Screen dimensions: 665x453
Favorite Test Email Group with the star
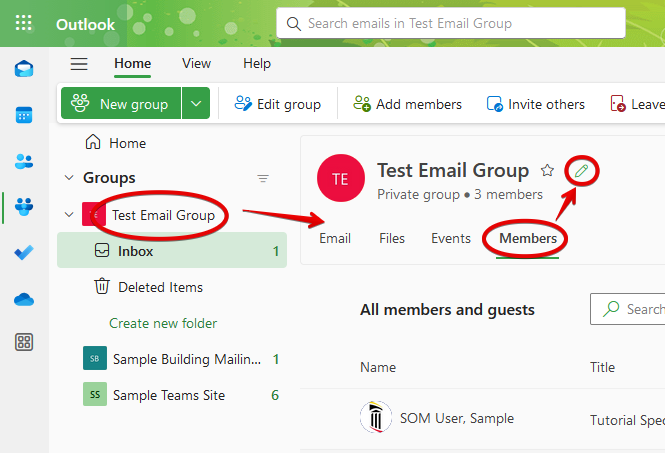(x=547, y=170)
